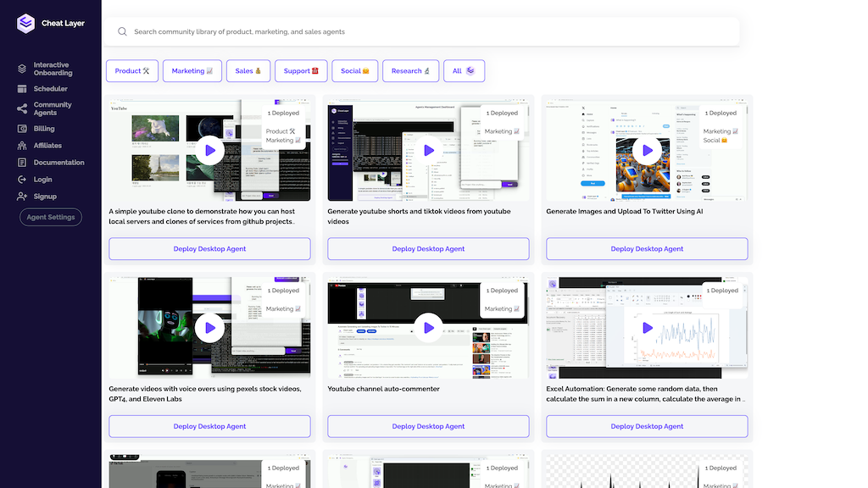This screenshot has width=868, height=488.
Task: Click the Signup add-user icon
Action: (x=23, y=197)
